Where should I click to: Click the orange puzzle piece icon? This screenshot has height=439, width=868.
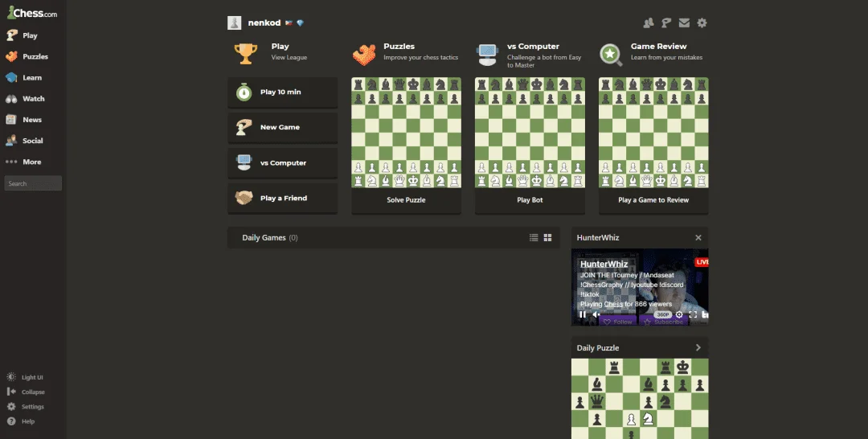pos(364,54)
